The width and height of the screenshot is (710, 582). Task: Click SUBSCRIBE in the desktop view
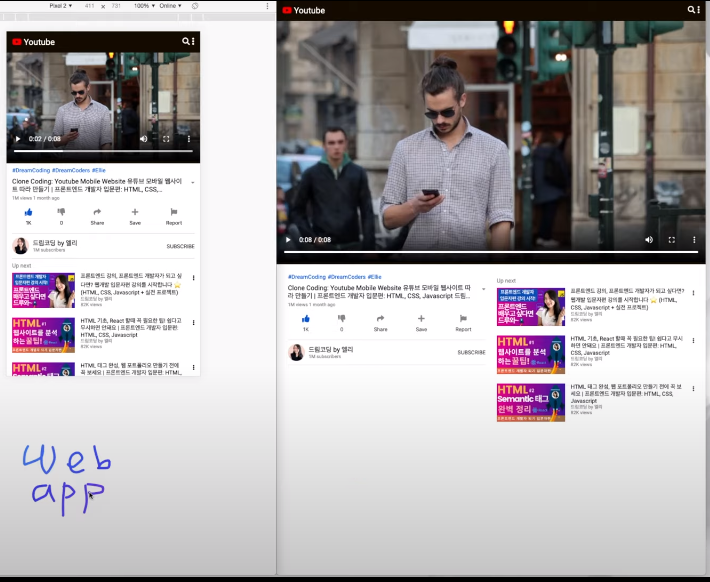471,352
